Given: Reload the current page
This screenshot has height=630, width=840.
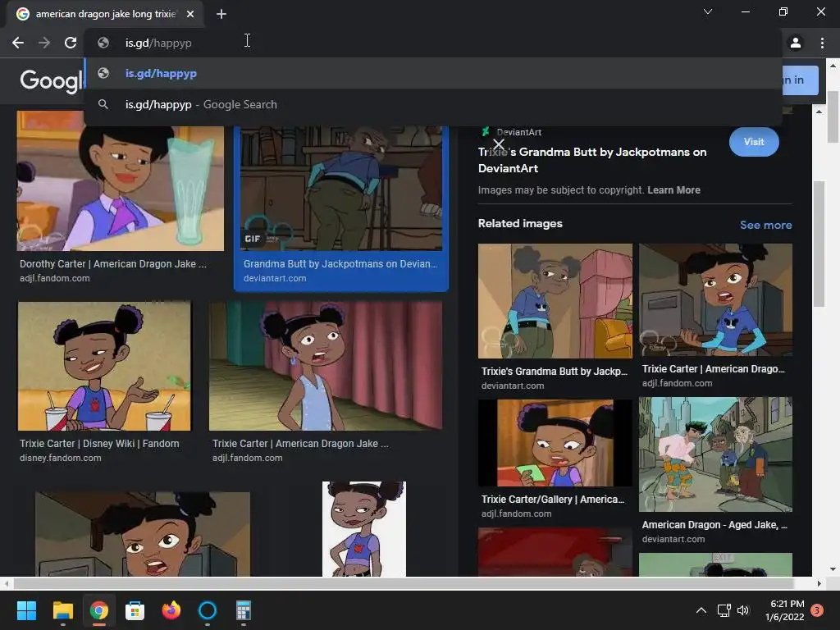Looking at the screenshot, I should click(71, 43).
